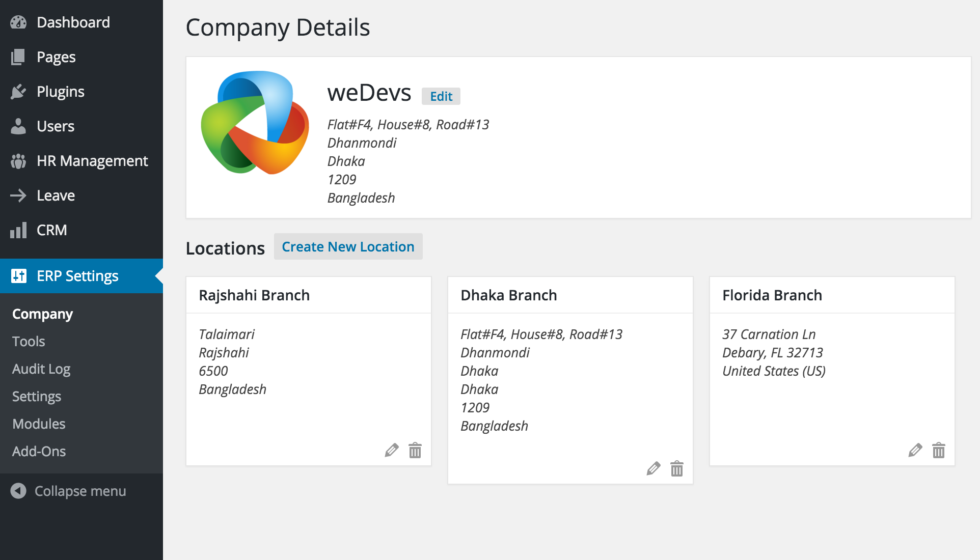Click the Rajshahi Branch card title
This screenshot has width=980, height=560.
coord(254,295)
